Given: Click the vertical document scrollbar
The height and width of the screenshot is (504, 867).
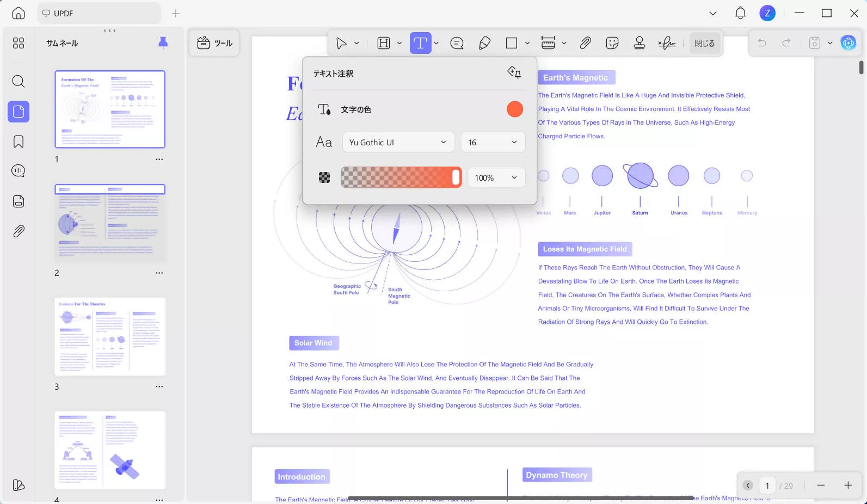Looking at the screenshot, I should click(x=861, y=67).
